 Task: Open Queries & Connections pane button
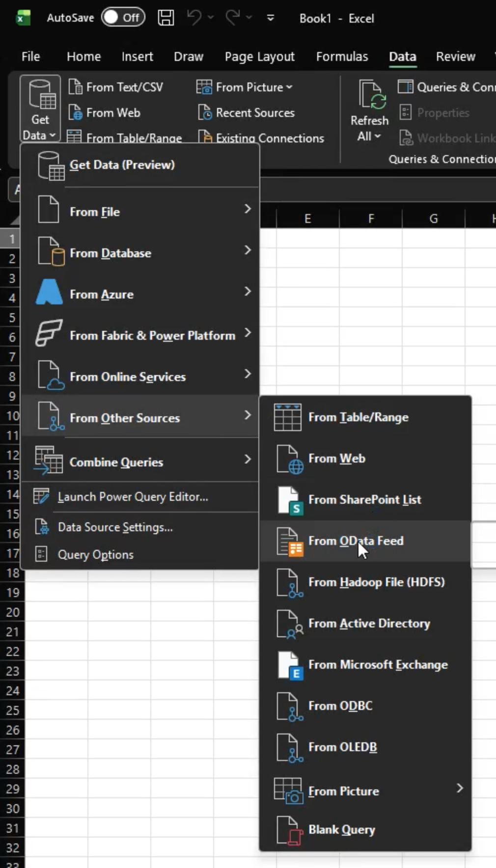pos(447,87)
